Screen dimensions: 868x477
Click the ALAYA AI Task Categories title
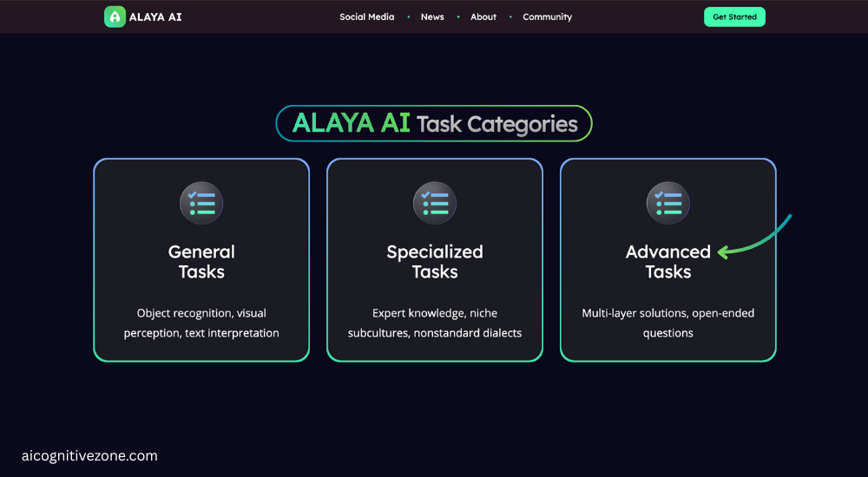[x=434, y=123]
